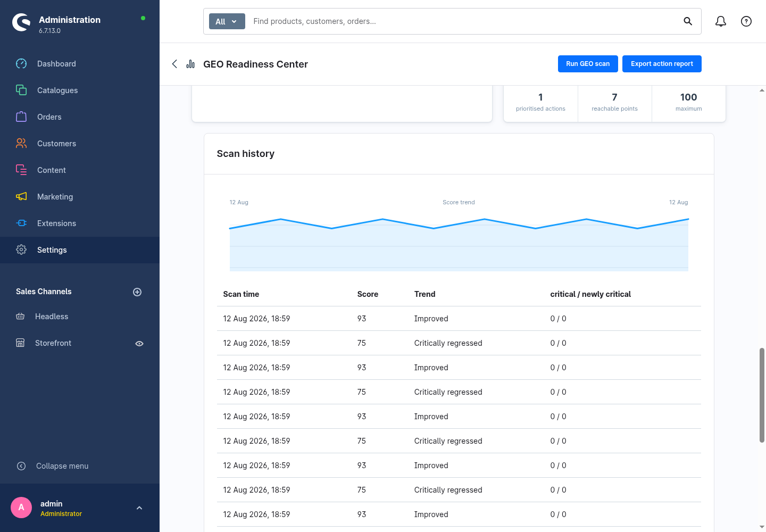Image resolution: width=766 pixels, height=532 pixels.
Task: Click the Catalogues icon in sidebar
Action: (x=21, y=90)
